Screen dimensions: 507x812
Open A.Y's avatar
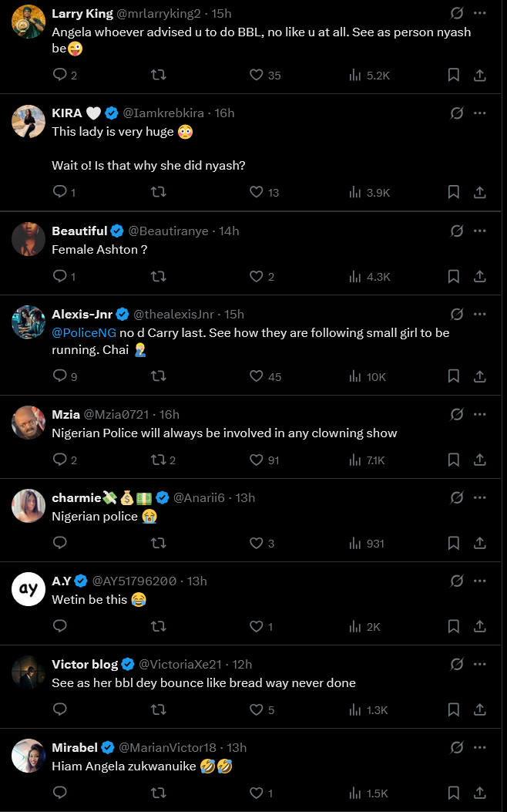[29, 588]
